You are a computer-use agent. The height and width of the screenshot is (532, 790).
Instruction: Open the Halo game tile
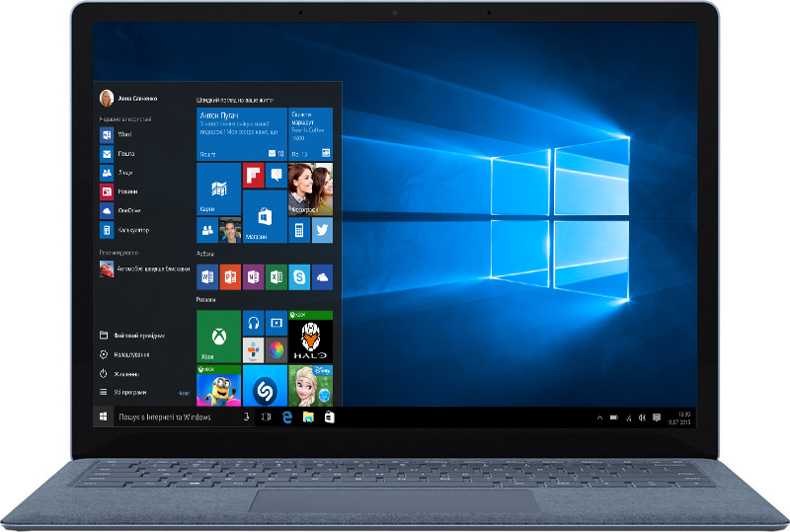311,337
